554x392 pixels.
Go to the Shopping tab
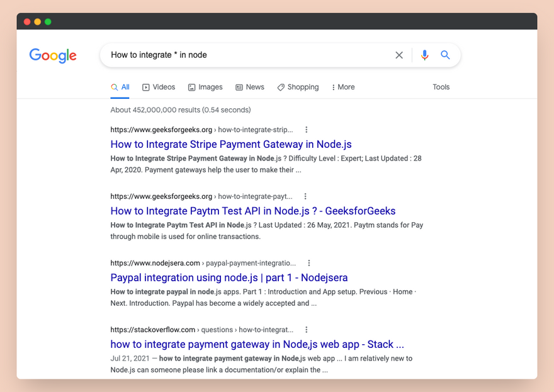(x=298, y=87)
